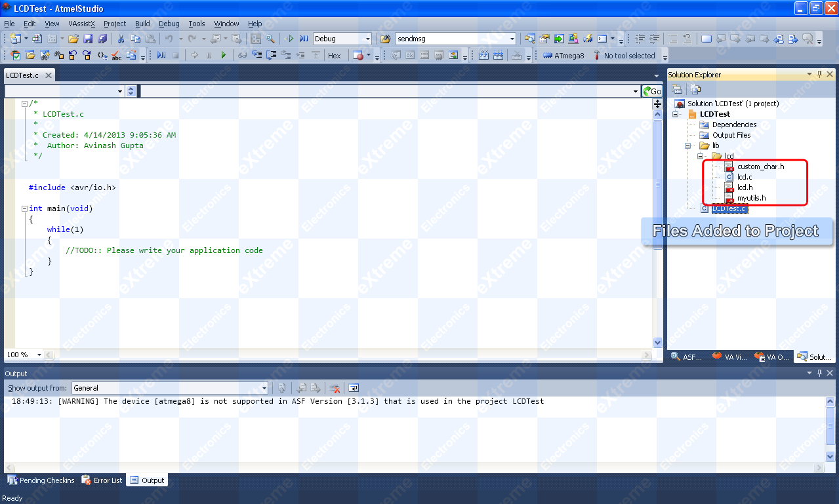Image resolution: width=839 pixels, height=504 pixels.
Task: Click the ASF version warning message in Output
Action: pos(278,401)
